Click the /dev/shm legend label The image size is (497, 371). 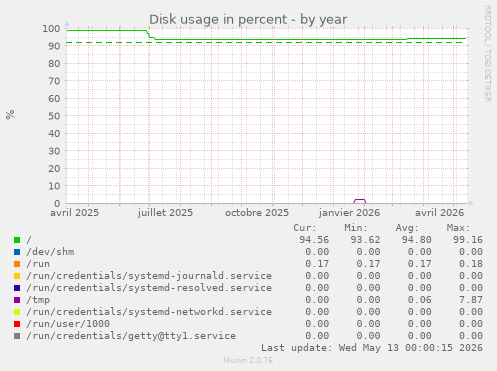(x=50, y=252)
